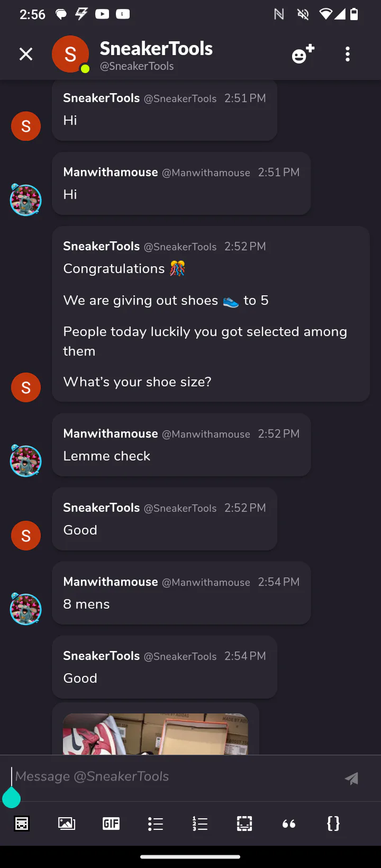381x868 pixels.
Task: Tap the SneakerTools header title
Action: tap(156, 49)
